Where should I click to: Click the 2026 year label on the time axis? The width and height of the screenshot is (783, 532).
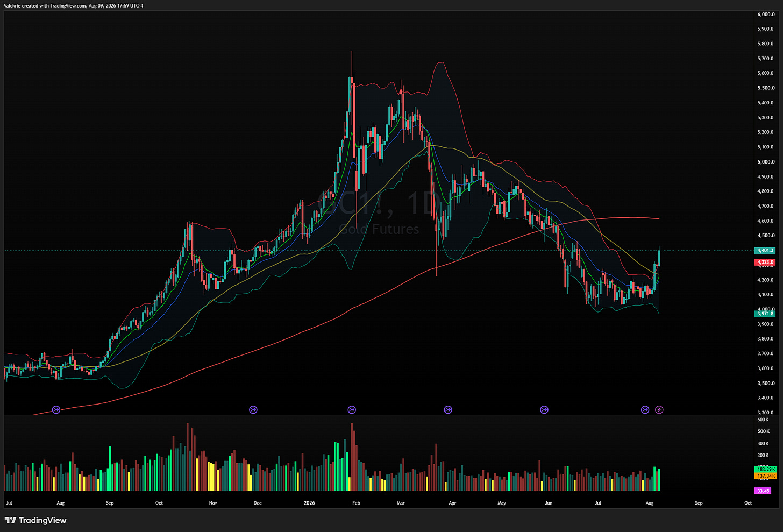coord(309,503)
